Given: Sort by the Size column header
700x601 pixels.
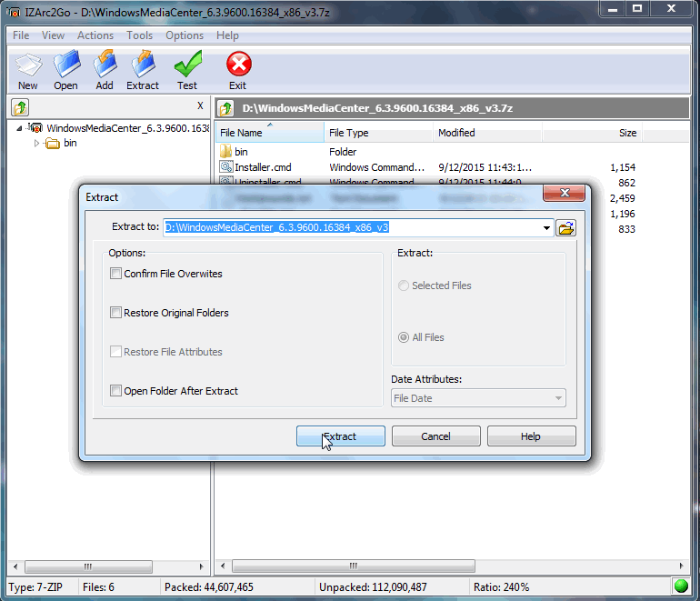Looking at the screenshot, I should click(x=592, y=133).
